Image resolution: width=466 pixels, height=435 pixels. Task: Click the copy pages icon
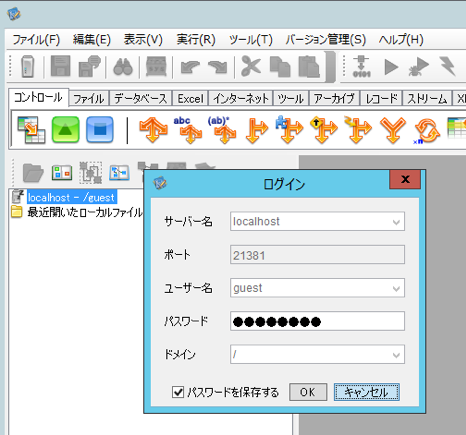[x=280, y=66]
